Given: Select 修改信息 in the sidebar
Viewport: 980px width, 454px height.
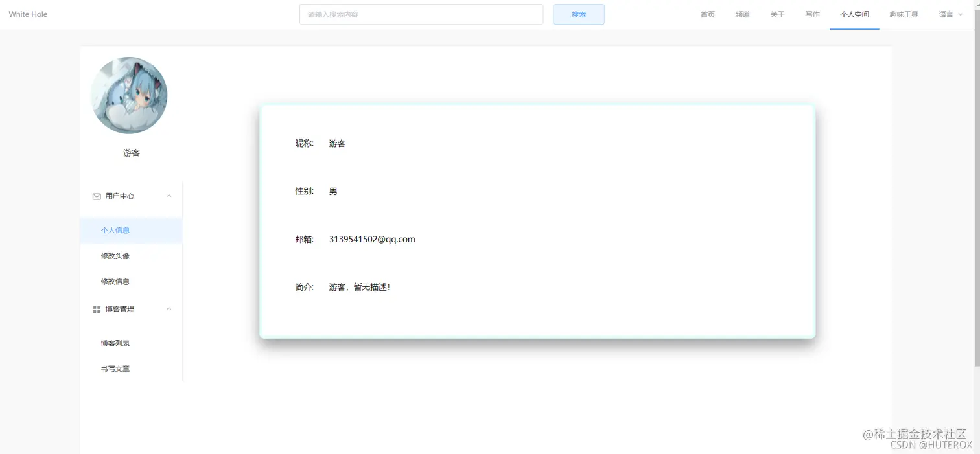Looking at the screenshot, I should (x=115, y=281).
